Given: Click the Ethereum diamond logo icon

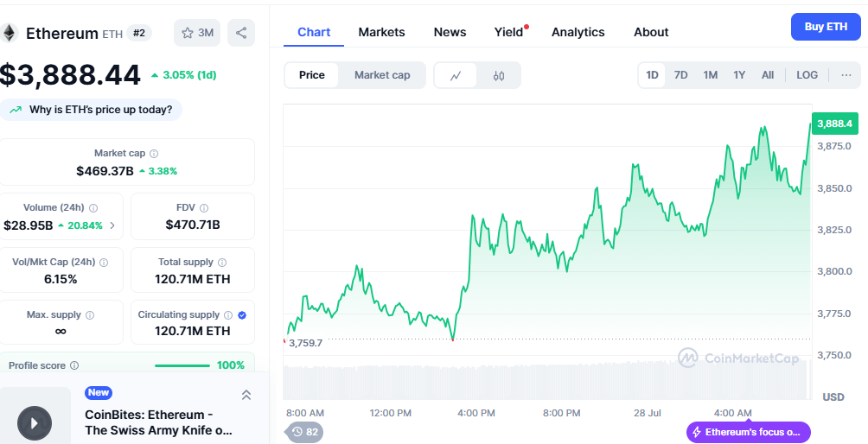Looking at the screenshot, I should (9, 33).
